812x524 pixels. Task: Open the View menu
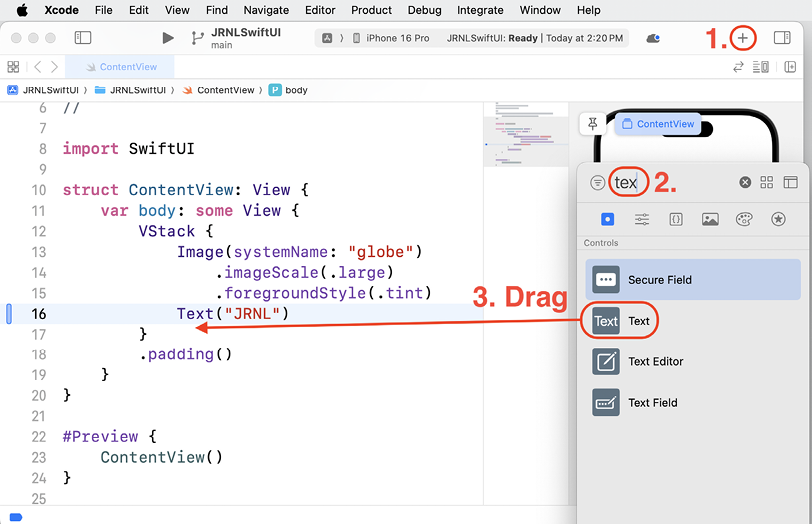tap(177, 10)
